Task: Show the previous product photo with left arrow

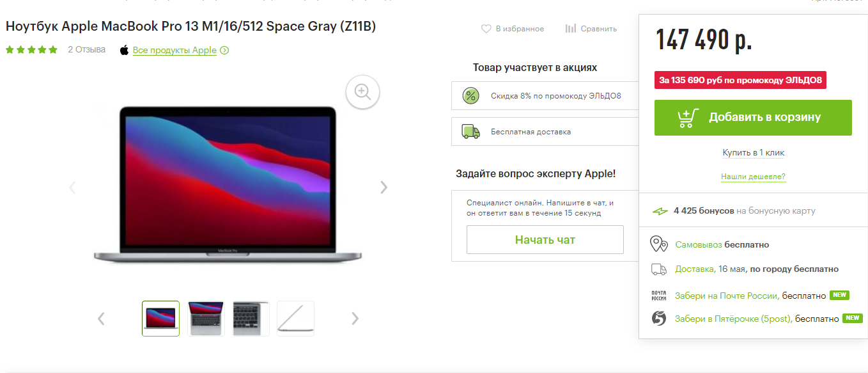Action: click(72, 187)
